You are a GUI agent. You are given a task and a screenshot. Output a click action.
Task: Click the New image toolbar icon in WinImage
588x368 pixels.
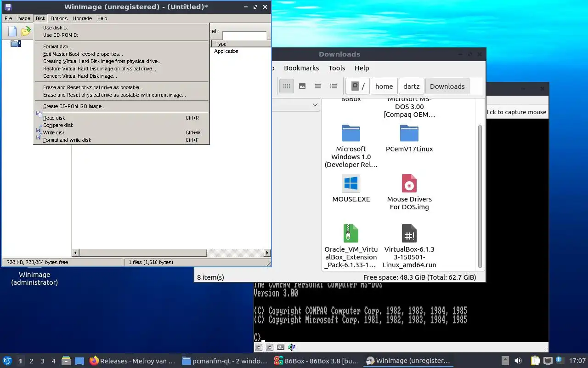pyautogui.click(x=12, y=31)
